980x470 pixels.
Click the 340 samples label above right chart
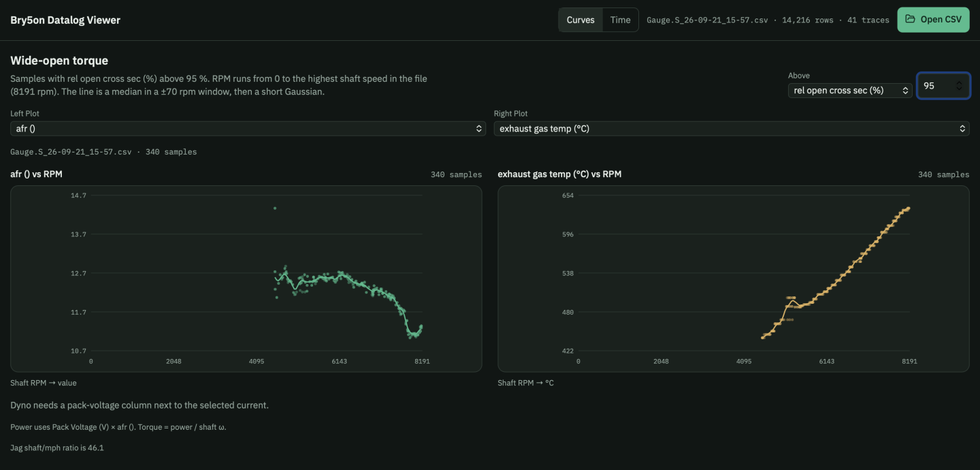pyautogui.click(x=943, y=174)
